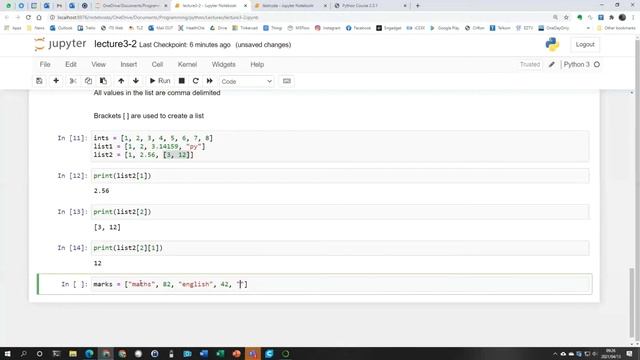Click the pencil edit-mode icon
640x360 pixels.
[x=551, y=64]
